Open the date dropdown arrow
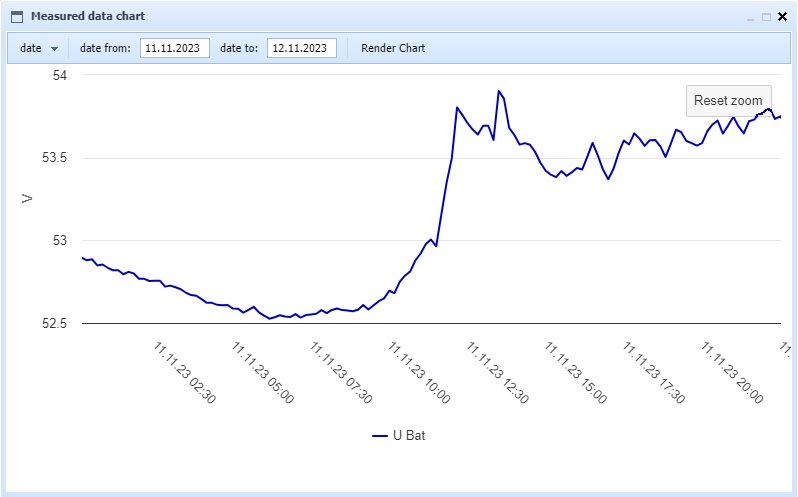The image size is (798, 497). 54,49
